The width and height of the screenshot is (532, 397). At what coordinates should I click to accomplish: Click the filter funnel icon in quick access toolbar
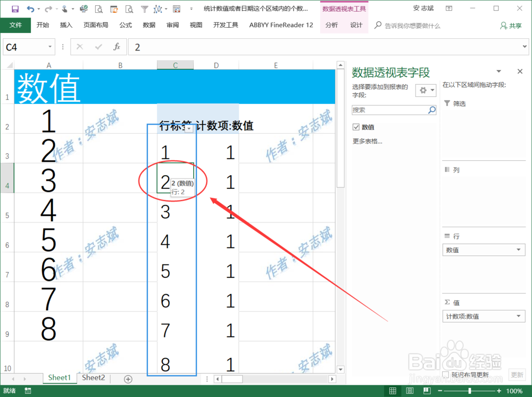coord(145,9)
